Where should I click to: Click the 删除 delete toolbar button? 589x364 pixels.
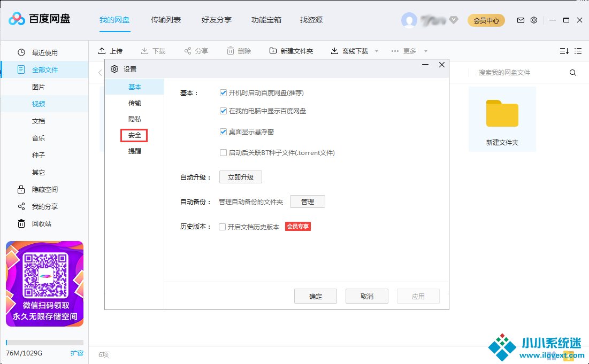pos(239,51)
